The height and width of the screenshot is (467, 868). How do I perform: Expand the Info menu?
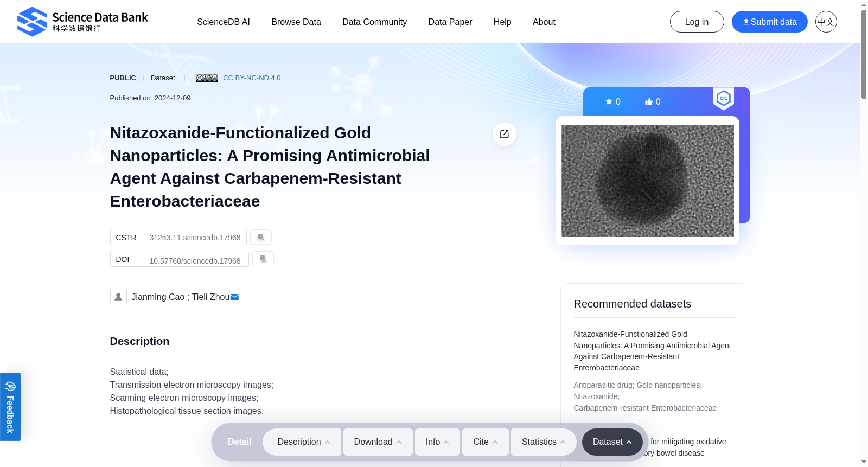pyautogui.click(x=437, y=442)
